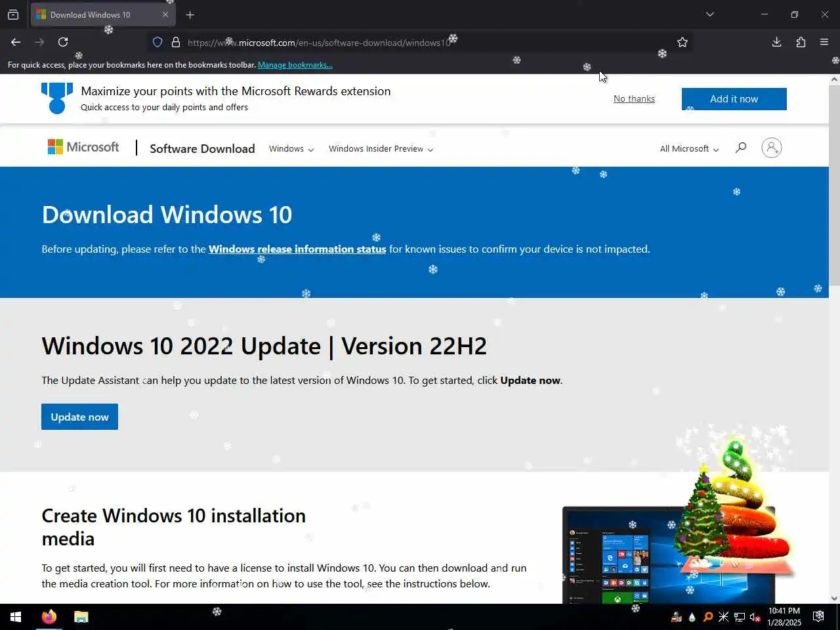This screenshot has width=840, height=630.
Task: Click the orange magnifier tray icon
Action: (x=707, y=617)
